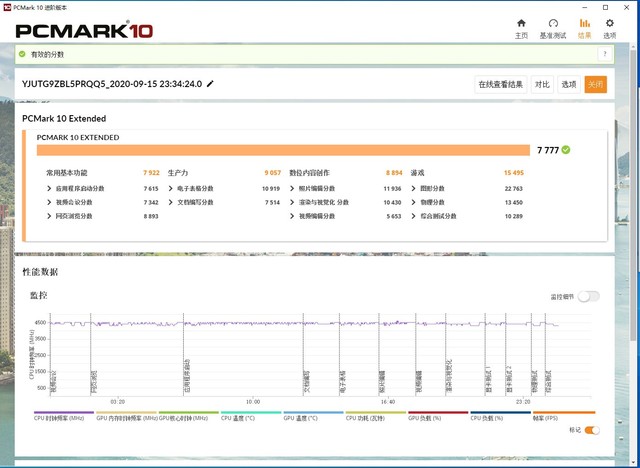Click the 监控 chart heading
Screen dimensions: 640x468
click(38, 295)
